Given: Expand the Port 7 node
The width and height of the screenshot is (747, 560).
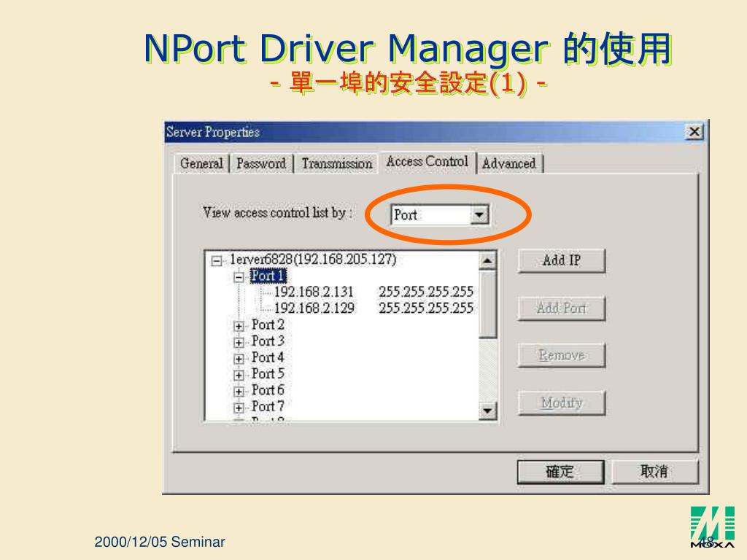Looking at the screenshot, I should [239, 408].
